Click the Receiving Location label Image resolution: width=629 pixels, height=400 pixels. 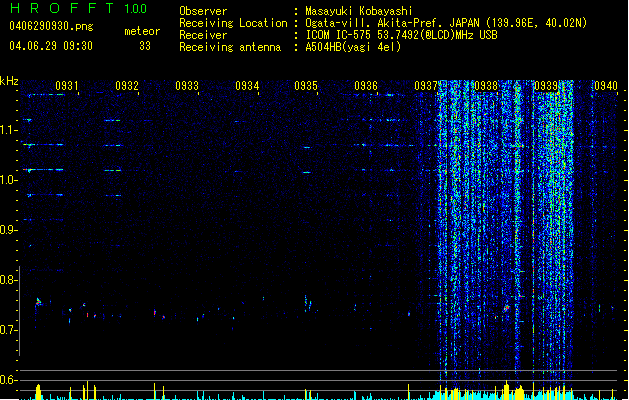tap(233, 23)
